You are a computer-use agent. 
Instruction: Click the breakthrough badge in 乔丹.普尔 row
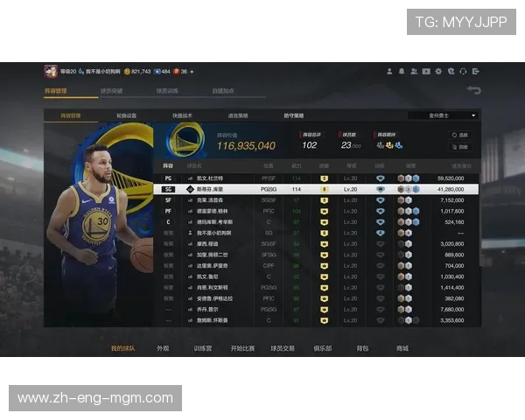(324, 310)
